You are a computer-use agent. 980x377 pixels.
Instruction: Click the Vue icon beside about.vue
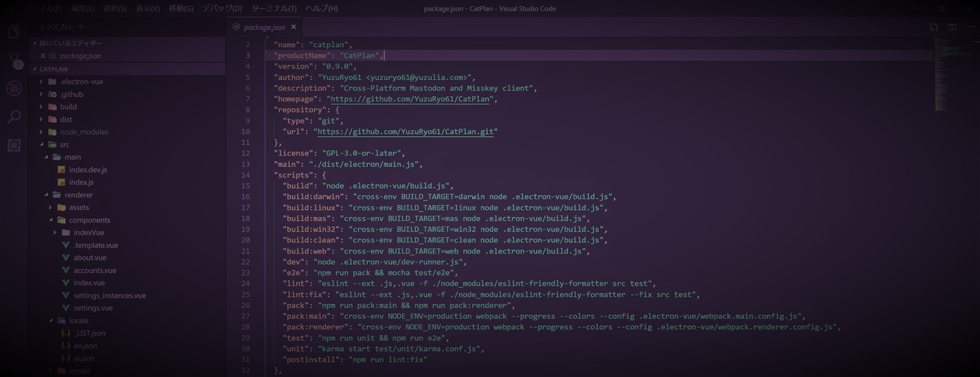[x=66, y=258]
